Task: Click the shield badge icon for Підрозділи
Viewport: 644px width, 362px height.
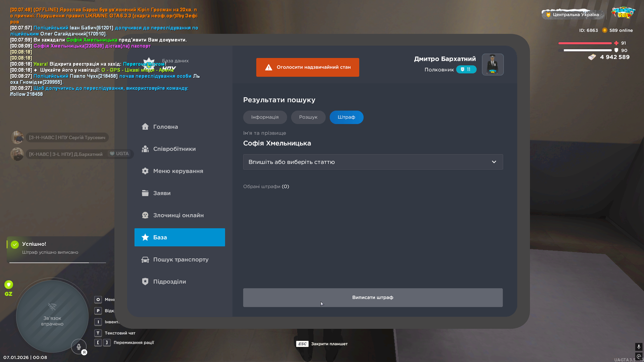Action: click(145, 282)
